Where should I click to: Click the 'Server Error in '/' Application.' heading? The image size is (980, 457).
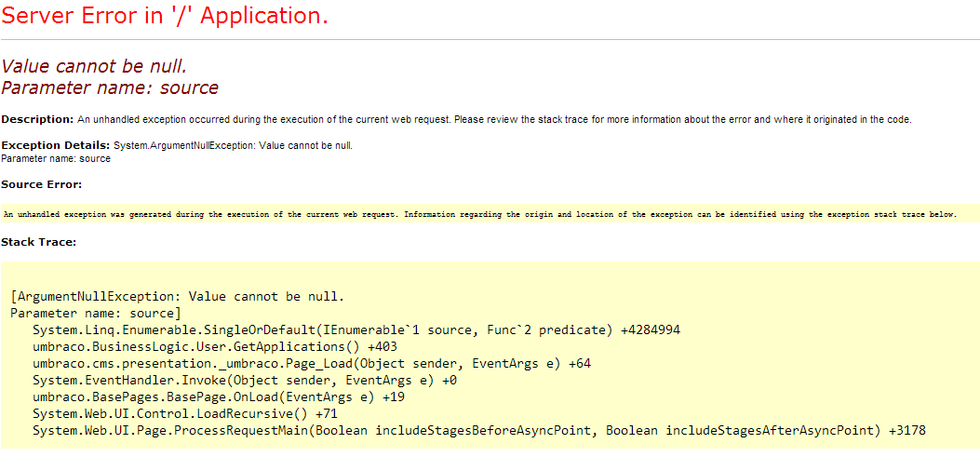pyautogui.click(x=165, y=16)
